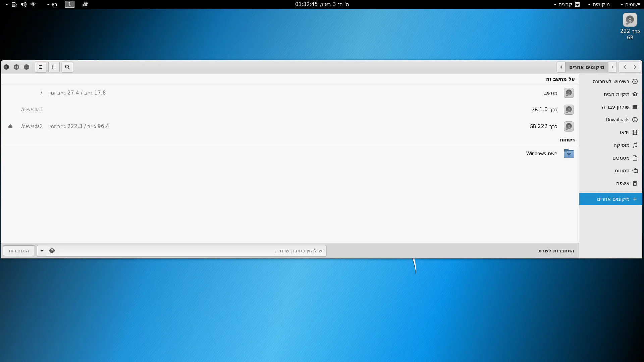Toggle list/grid view button in toolbar
Screen dimensions: 644x362
(x=54, y=67)
